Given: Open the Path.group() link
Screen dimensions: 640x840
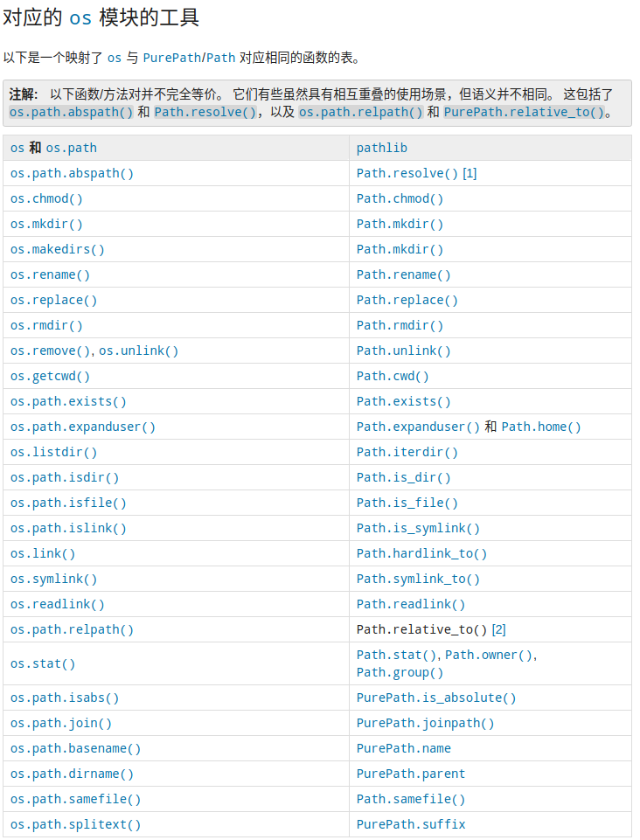Looking at the screenshot, I should (x=400, y=672).
